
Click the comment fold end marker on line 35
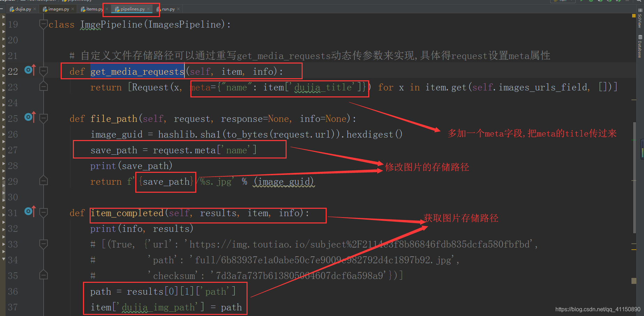44,275
